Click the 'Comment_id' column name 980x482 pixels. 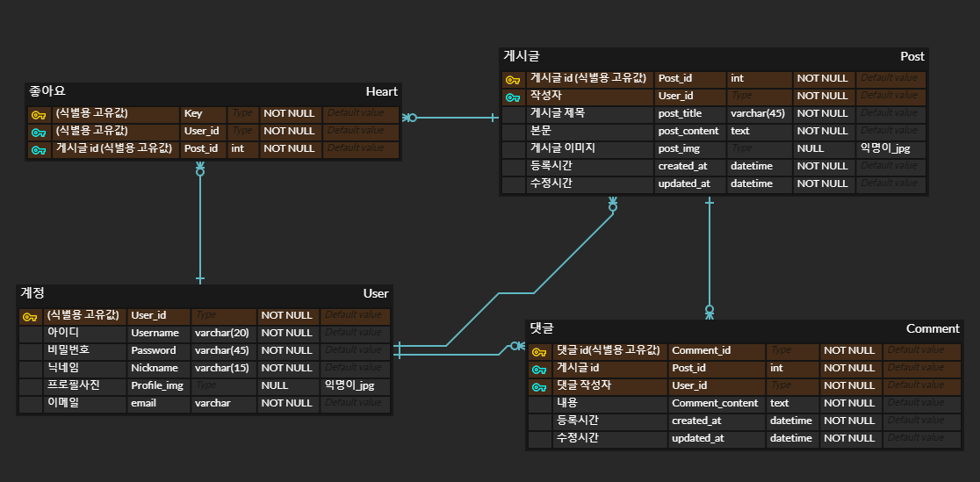(x=702, y=350)
